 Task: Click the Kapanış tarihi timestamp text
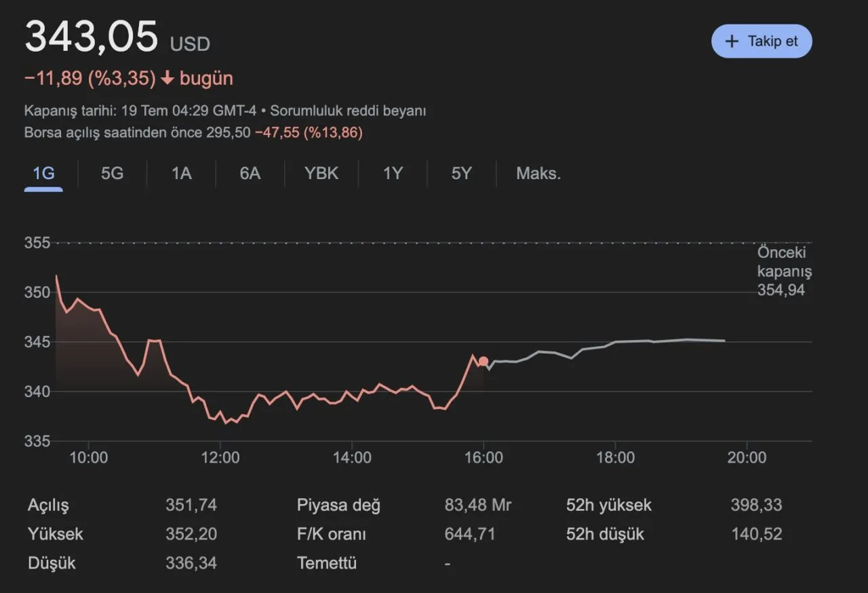pos(140,111)
